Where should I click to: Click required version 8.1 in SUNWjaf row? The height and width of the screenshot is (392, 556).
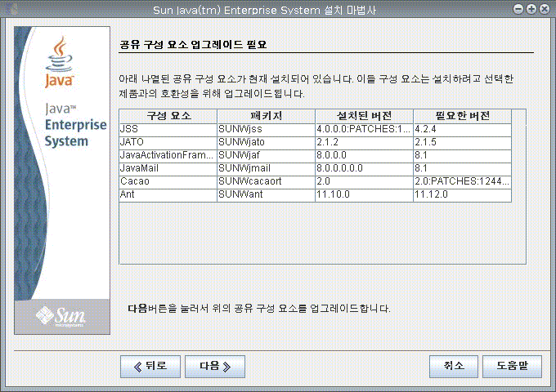coord(463,156)
